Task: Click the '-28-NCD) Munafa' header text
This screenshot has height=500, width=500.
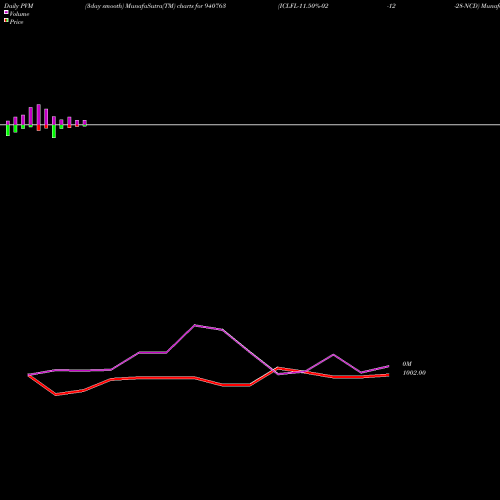Action: coord(477,6)
